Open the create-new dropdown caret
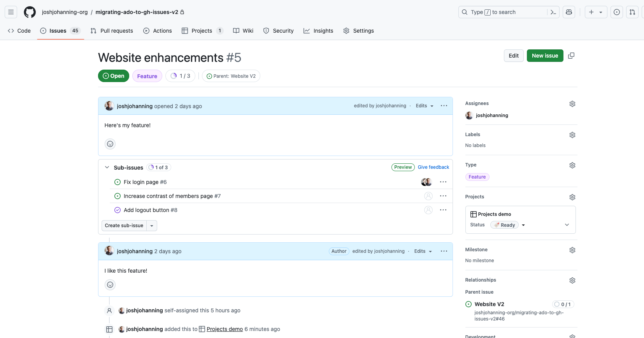 [601, 12]
